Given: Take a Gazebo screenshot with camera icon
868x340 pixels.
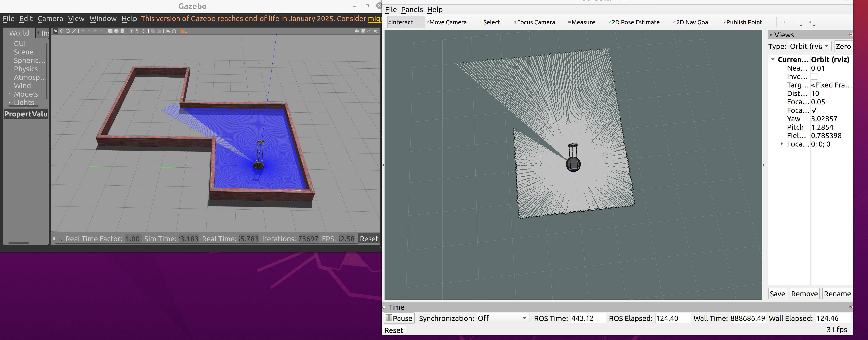Looking at the screenshot, I should 357,31.
